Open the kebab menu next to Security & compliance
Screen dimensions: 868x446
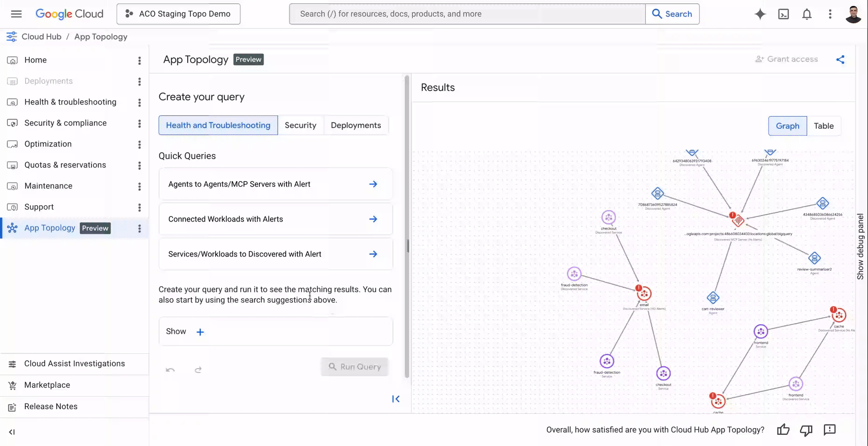pos(139,124)
